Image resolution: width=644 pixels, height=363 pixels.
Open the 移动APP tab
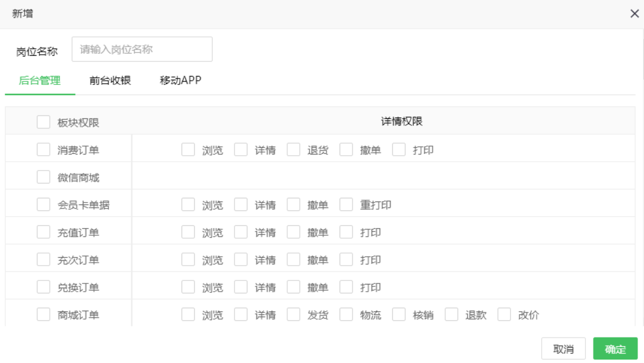[x=180, y=81]
